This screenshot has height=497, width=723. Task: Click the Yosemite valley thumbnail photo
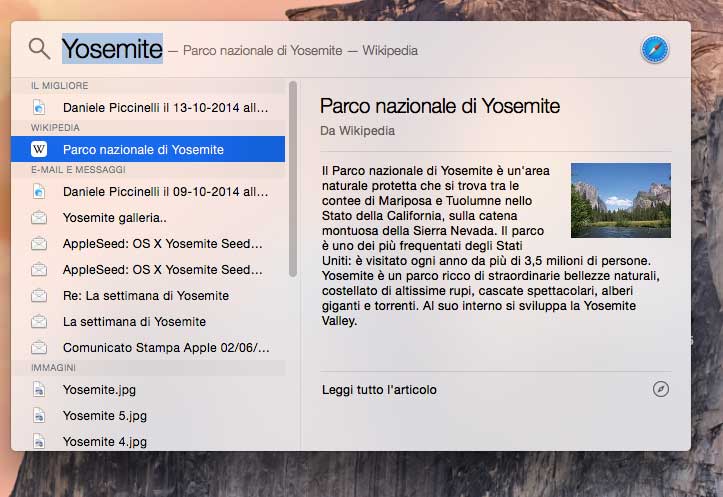620,200
